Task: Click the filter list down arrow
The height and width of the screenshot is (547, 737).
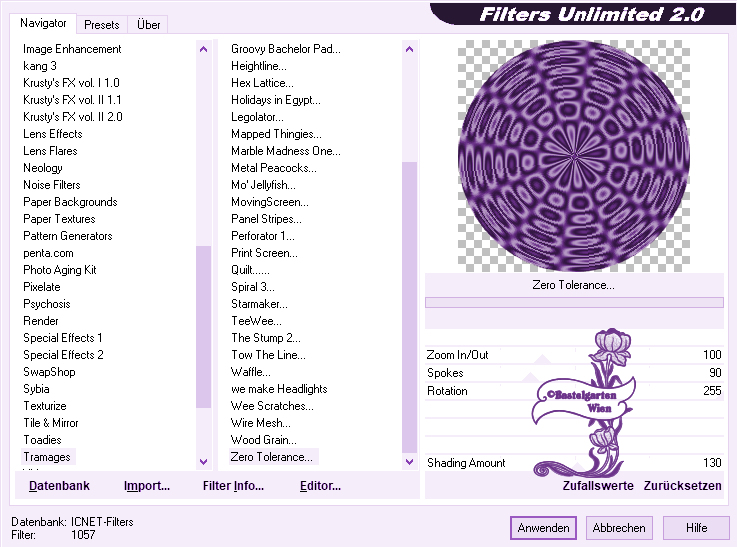Action: pyautogui.click(x=409, y=461)
